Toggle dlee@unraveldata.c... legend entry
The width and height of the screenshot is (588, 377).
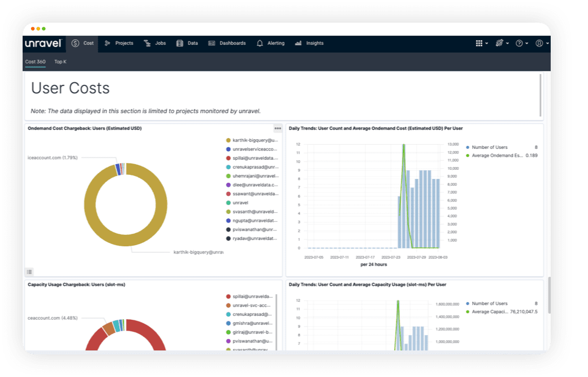[x=252, y=185]
